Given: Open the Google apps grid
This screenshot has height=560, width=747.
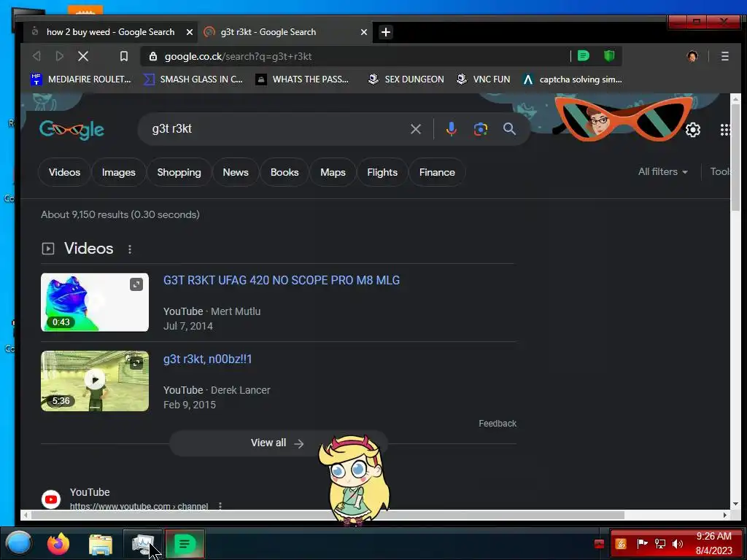Looking at the screenshot, I should coord(725,130).
